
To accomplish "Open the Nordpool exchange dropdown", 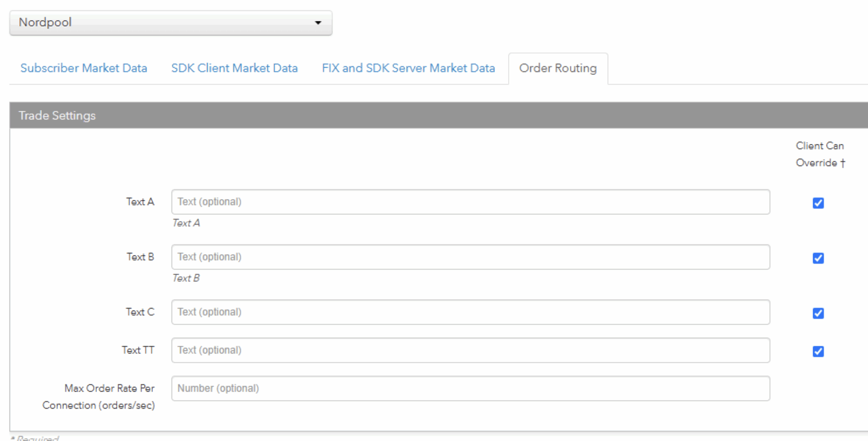I will [171, 23].
